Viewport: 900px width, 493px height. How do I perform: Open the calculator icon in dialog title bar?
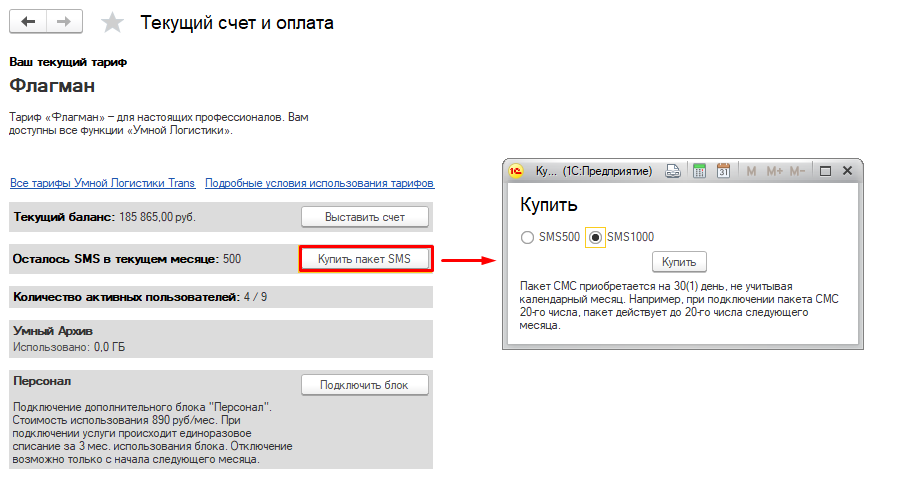pyautogui.click(x=699, y=171)
